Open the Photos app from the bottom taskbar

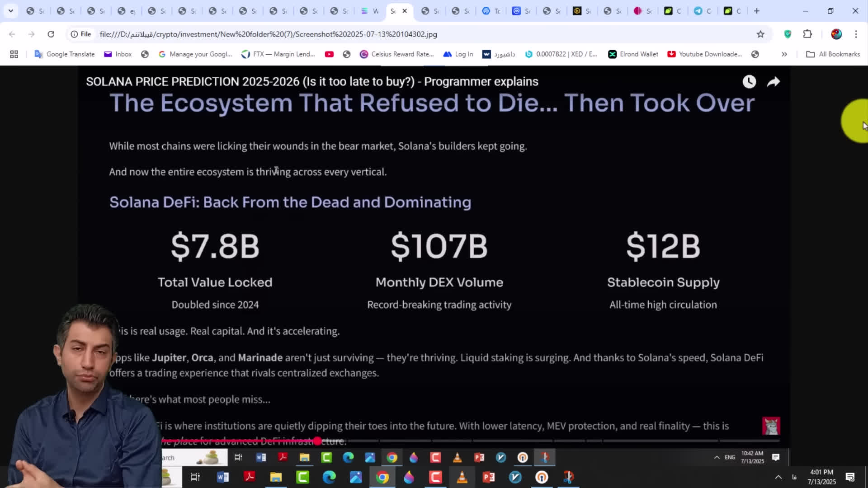356,477
